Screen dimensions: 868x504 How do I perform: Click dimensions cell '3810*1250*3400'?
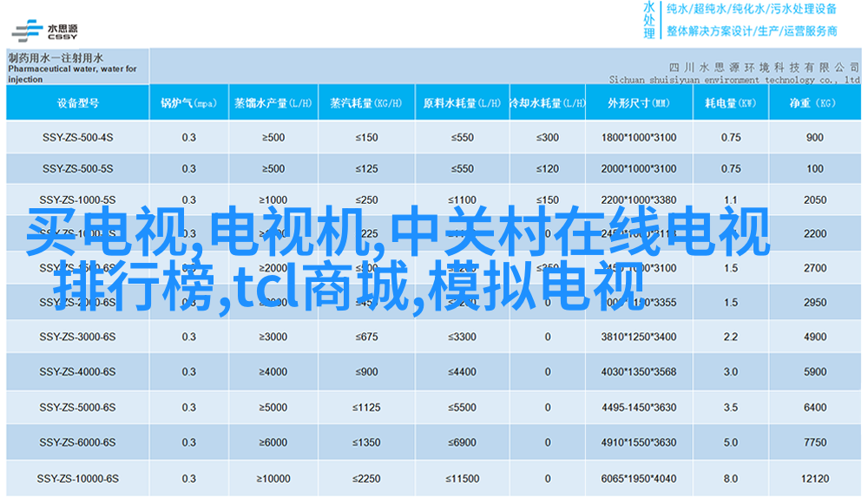639,337
